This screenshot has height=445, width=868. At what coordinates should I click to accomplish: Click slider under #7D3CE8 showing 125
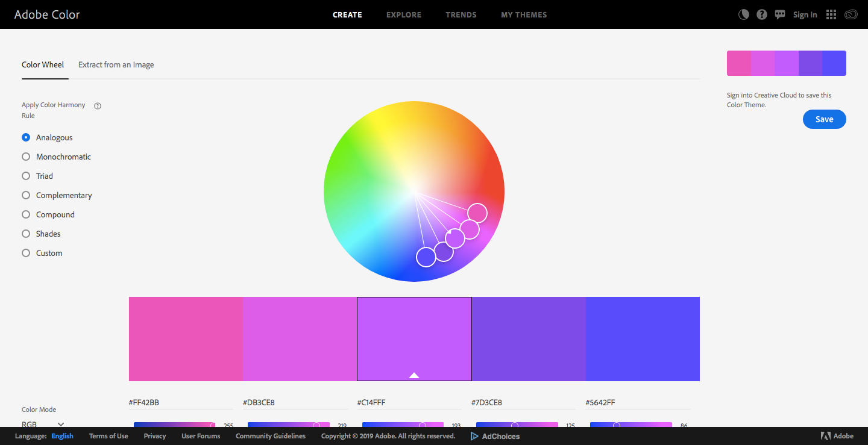517,425
